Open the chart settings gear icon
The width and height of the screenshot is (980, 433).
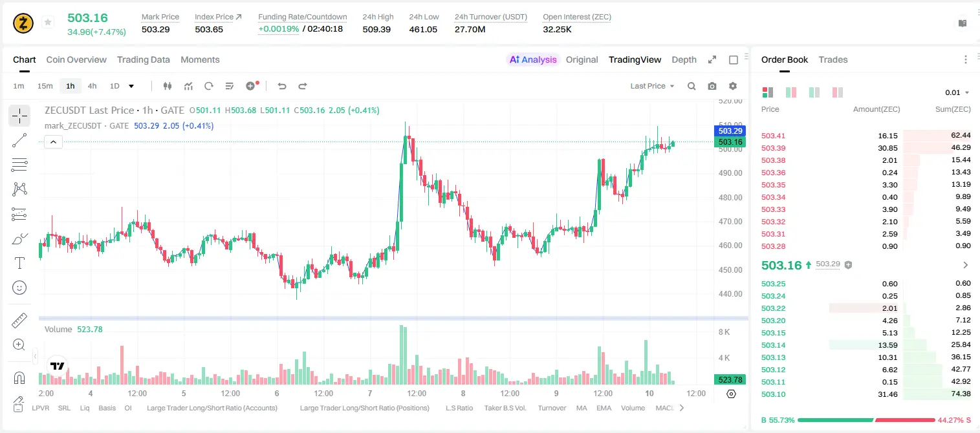[733, 86]
